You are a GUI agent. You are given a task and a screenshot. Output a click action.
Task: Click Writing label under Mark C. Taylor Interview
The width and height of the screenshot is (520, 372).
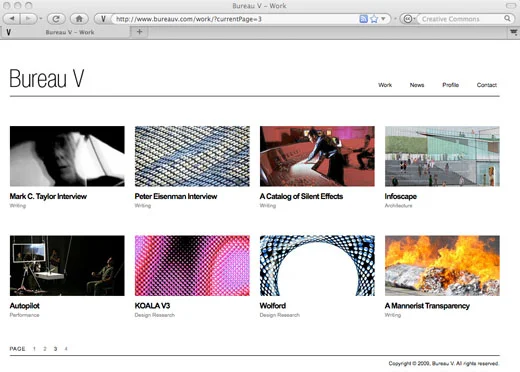click(18, 206)
